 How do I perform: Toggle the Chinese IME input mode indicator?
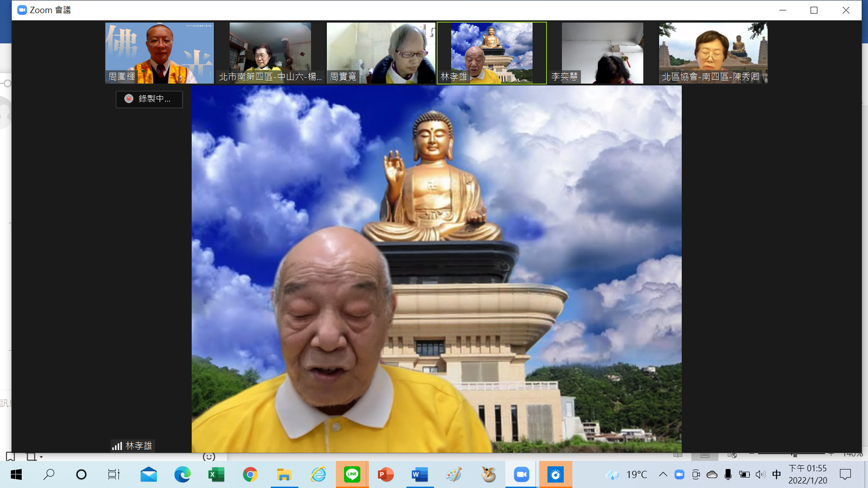(776, 474)
